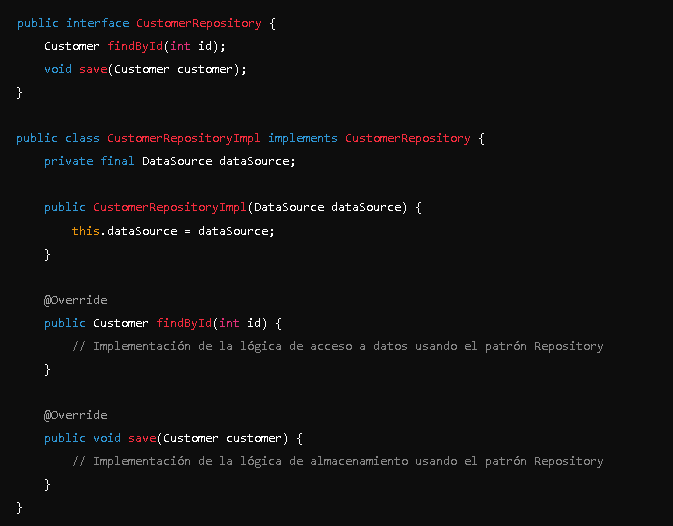Click the 'final' keyword
The height and width of the screenshot is (526, 673).
[x=117, y=161]
